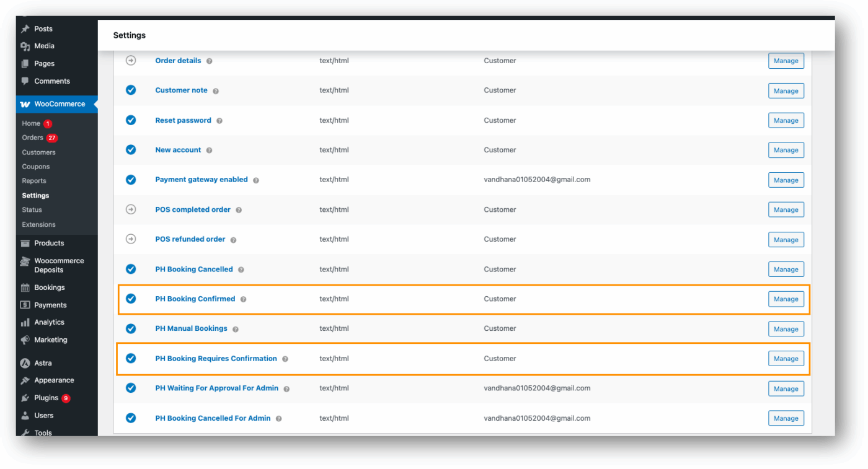
Task: Click help icon beside PH Manual Bookings
Action: [x=236, y=329]
